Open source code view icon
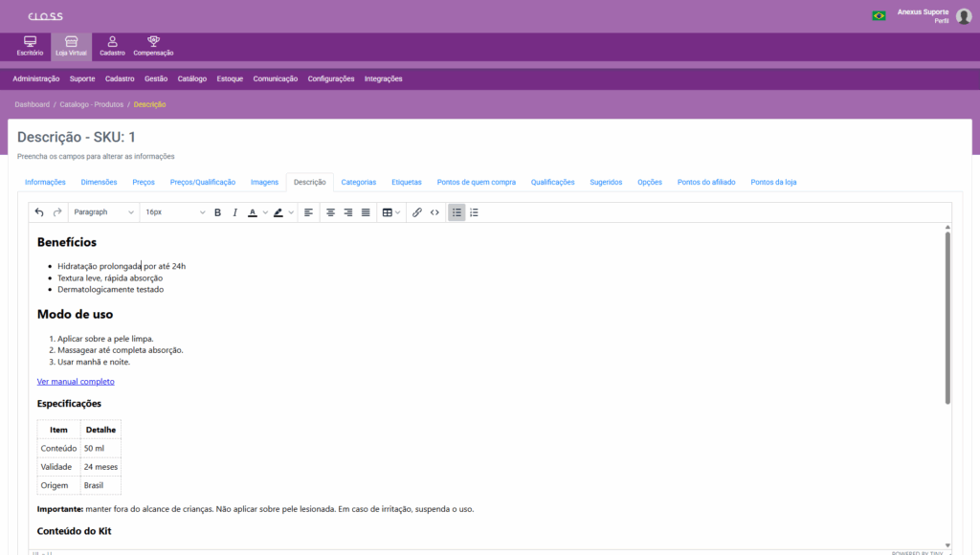This screenshot has width=980, height=555. point(434,212)
